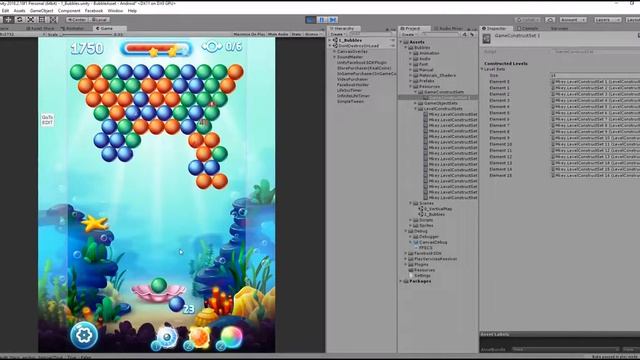Open the Account dropdown
The height and width of the screenshot is (360, 640).
tap(573, 20)
